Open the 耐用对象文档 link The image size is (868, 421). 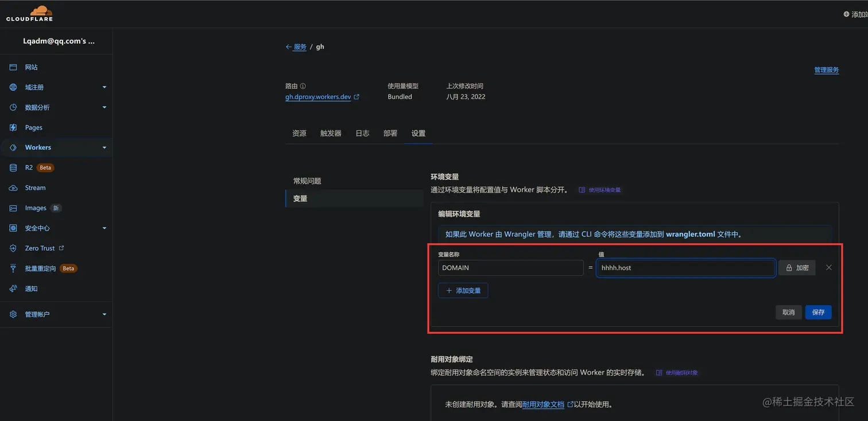(543, 404)
